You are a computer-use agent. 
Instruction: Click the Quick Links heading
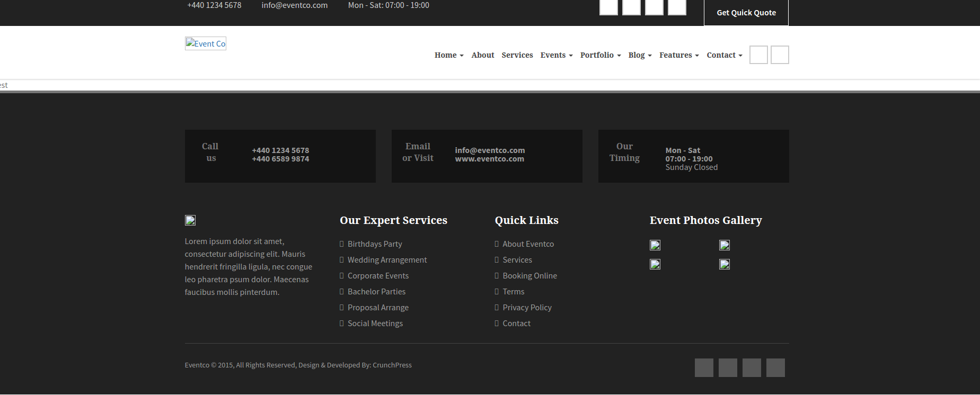(526, 220)
